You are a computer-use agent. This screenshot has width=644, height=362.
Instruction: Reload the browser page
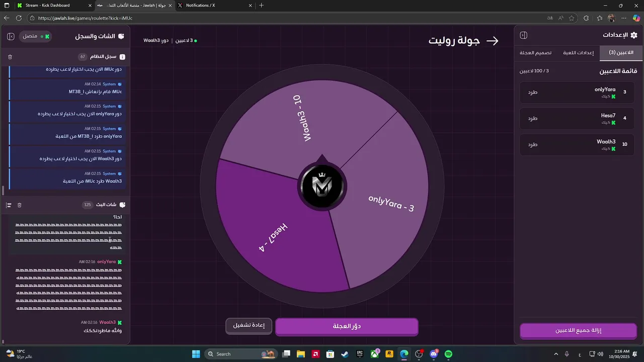click(x=19, y=18)
